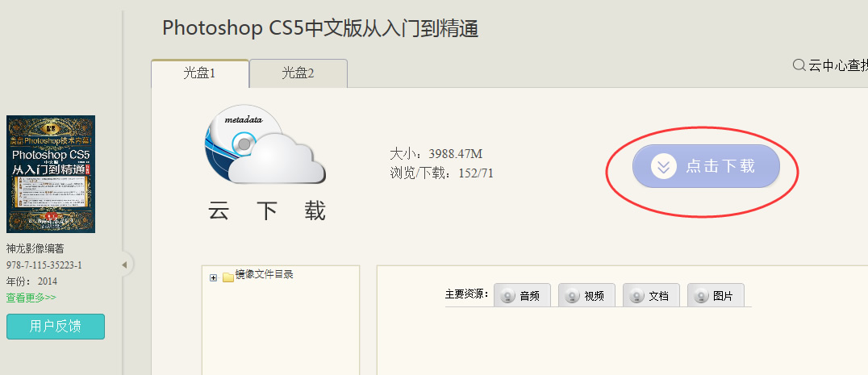Click the cloud disc 云下载 icon
This screenshot has width=868, height=375.
click(x=265, y=145)
